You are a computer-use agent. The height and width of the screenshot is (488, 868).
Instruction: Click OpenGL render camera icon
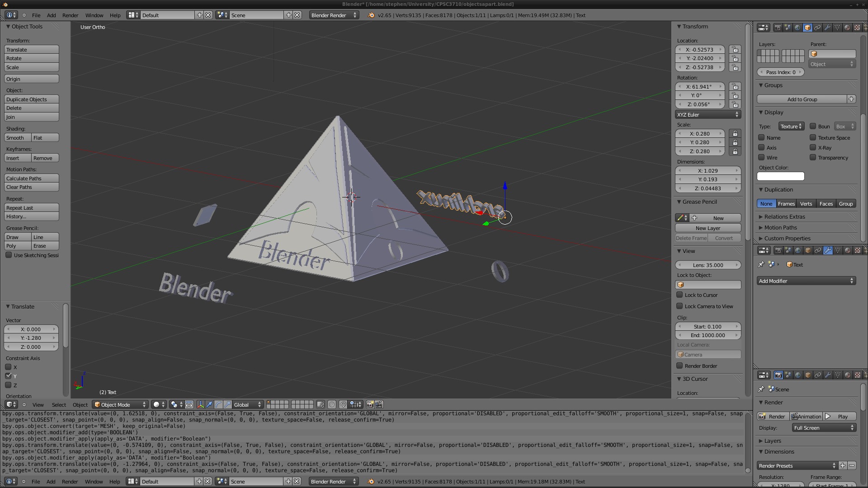[370, 404]
